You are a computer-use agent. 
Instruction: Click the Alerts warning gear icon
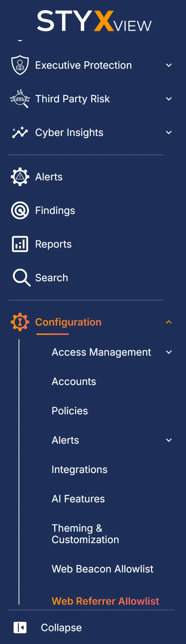click(20, 177)
